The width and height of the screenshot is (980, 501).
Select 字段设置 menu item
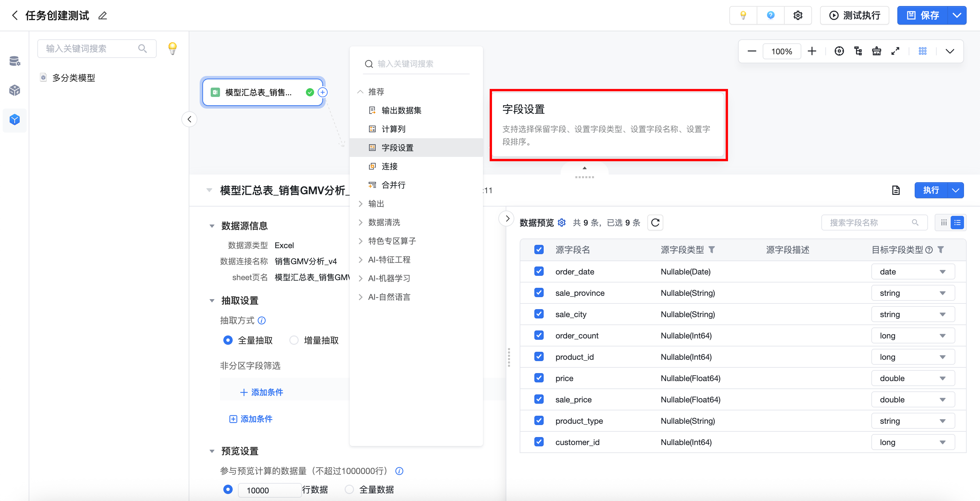coord(416,148)
